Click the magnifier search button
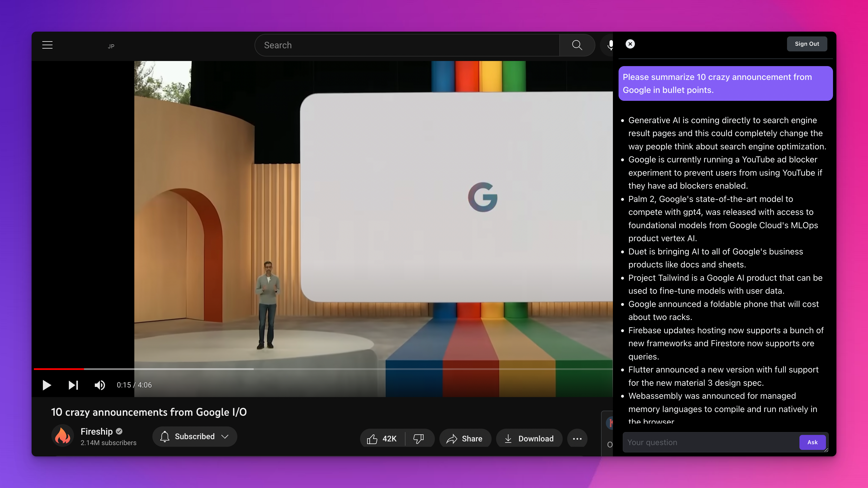868x488 pixels. (x=577, y=45)
